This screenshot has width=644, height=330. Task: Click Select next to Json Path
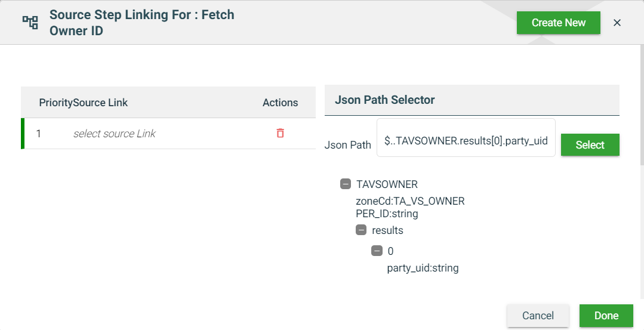click(590, 145)
